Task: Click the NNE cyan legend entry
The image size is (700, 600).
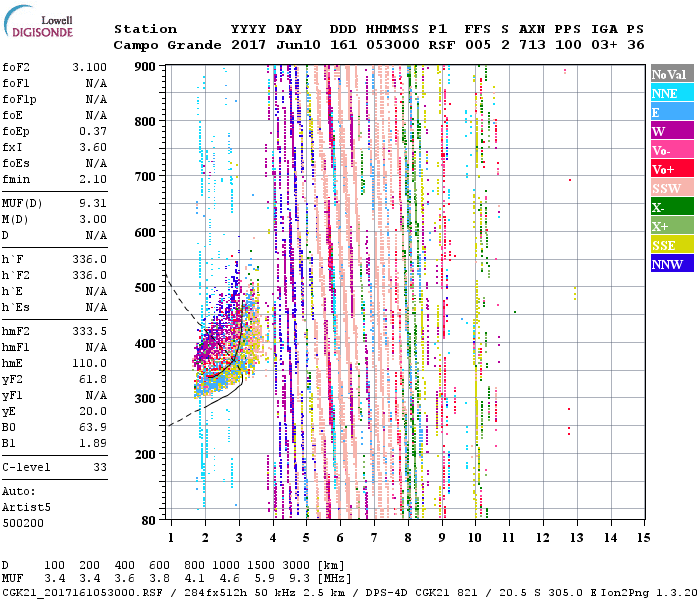Action: pos(672,93)
